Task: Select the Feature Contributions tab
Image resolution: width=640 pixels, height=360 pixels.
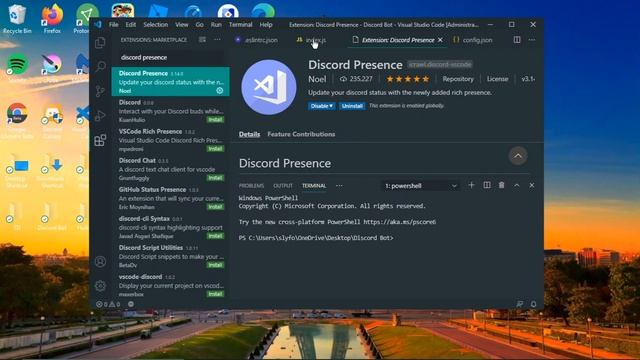Action: [301, 134]
